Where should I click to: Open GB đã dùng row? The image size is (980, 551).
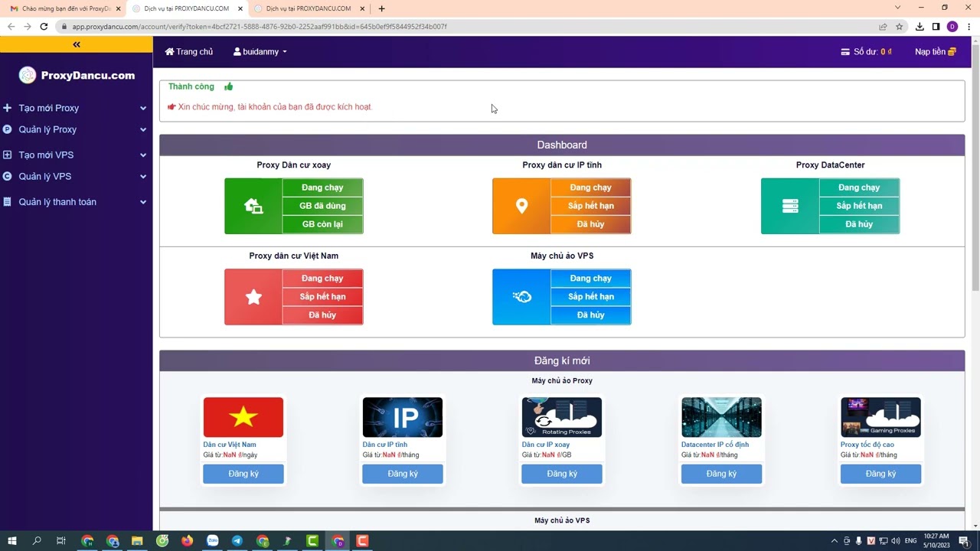[322, 206]
